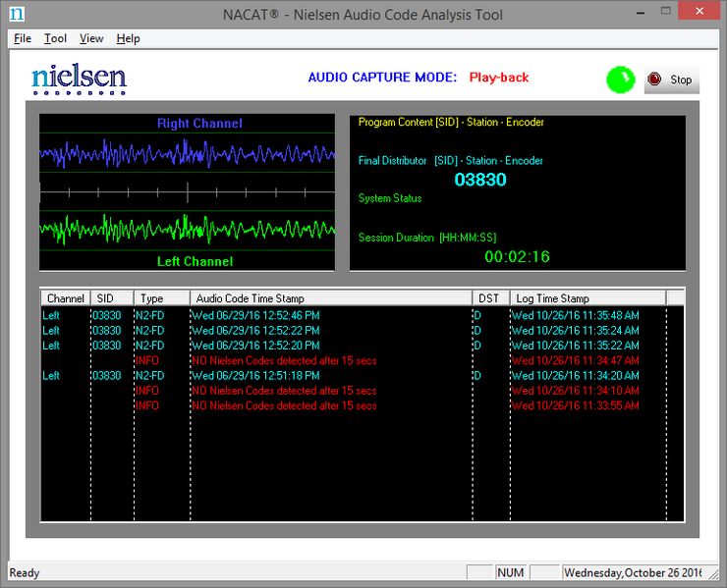Viewport: 727px width, 588px height.
Task: Click log time stamp 11:35:22 AM
Action: (575, 346)
